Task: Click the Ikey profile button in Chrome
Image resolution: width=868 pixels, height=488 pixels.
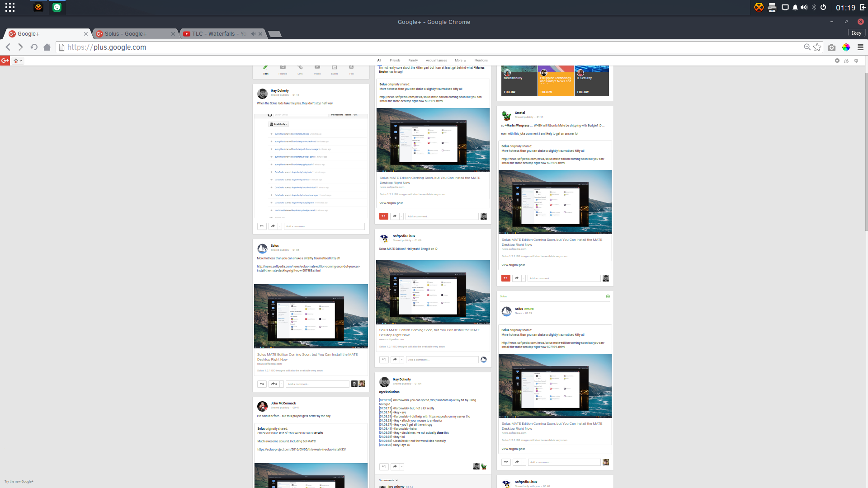Action: [857, 33]
